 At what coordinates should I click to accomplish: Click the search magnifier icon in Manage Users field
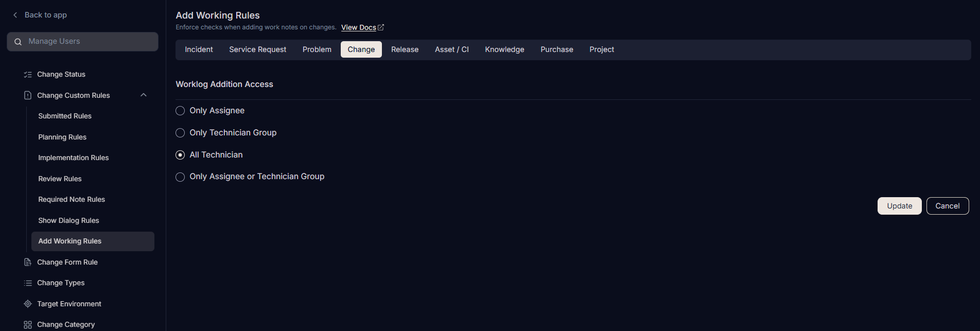coord(18,42)
